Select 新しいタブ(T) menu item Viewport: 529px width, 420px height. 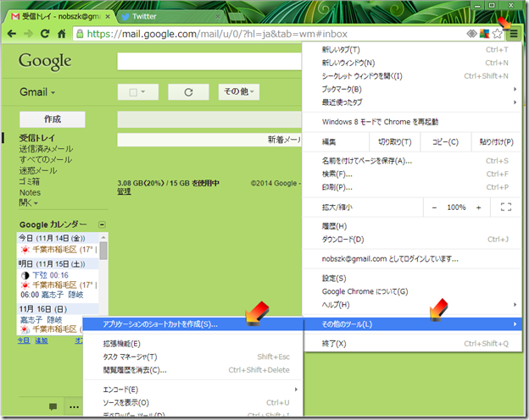412,50
